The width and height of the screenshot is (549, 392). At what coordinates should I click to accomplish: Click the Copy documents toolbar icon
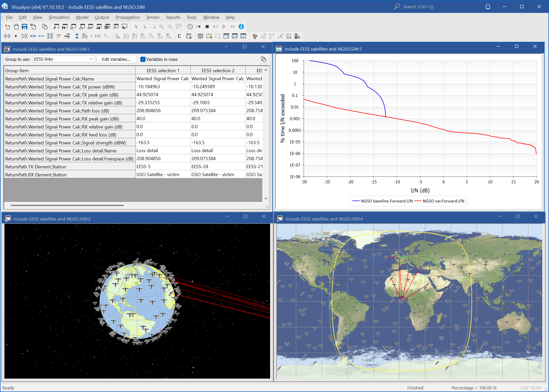coord(45,27)
